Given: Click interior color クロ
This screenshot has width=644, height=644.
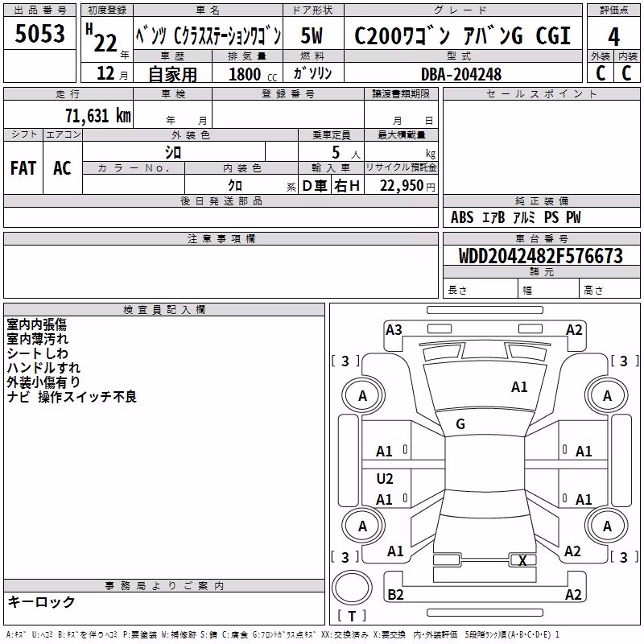Looking at the screenshot, I should click(x=235, y=186).
